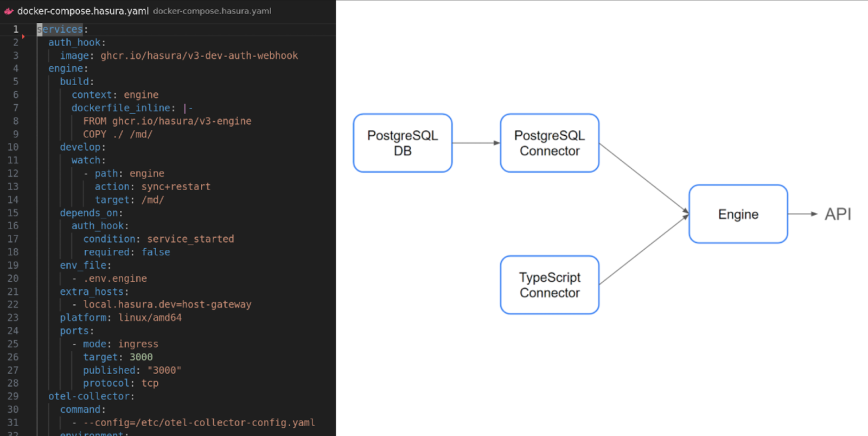Click the YAML file icon in tab
868x436 pixels.
click(9, 11)
